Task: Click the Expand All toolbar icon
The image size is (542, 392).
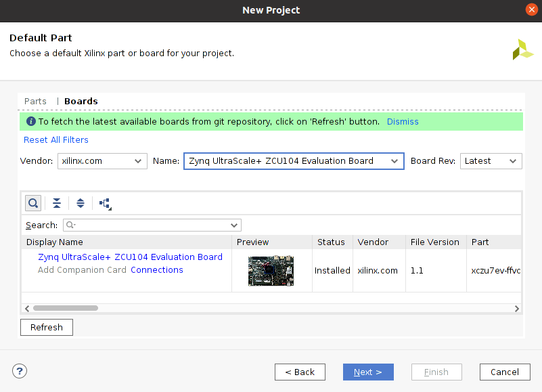Action: click(x=81, y=203)
